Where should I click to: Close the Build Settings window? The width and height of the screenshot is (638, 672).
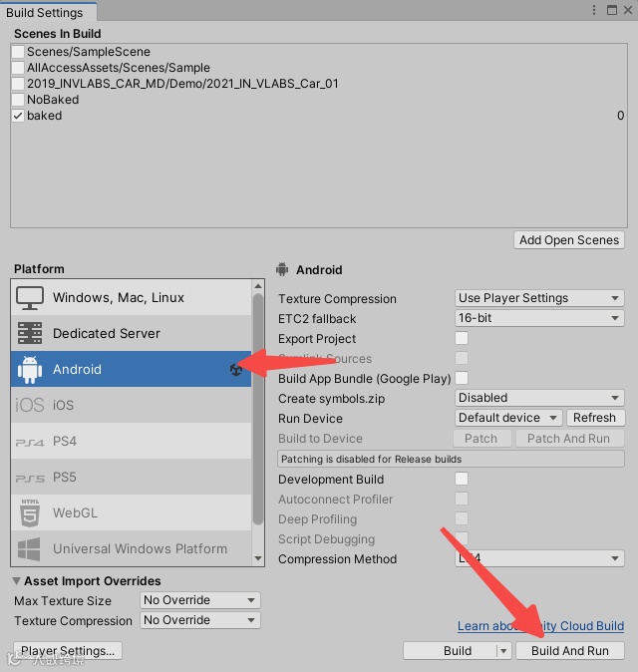pos(628,10)
